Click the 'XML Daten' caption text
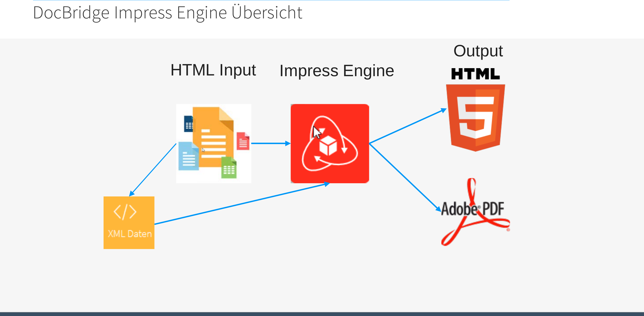The width and height of the screenshot is (644, 316). pyautogui.click(x=130, y=234)
